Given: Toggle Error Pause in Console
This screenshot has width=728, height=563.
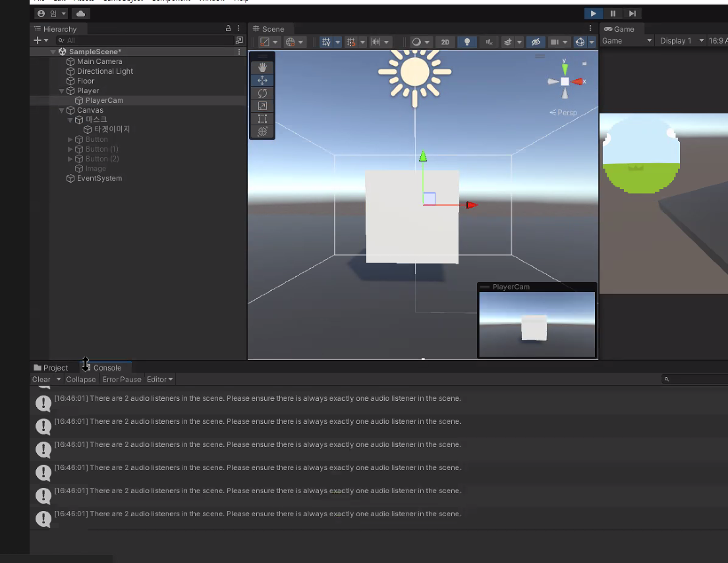Looking at the screenshot, I should 122,379.
